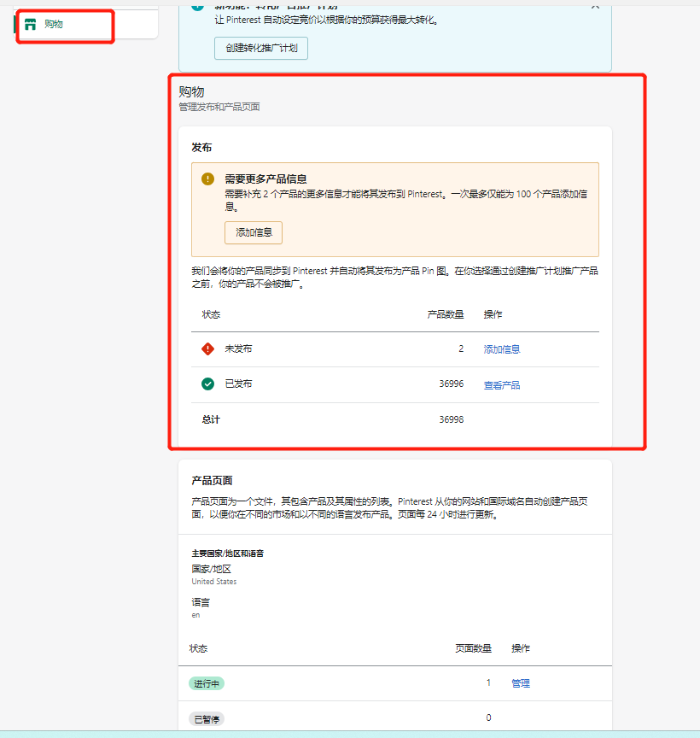Click the 发布 card heading

[201, 148]
